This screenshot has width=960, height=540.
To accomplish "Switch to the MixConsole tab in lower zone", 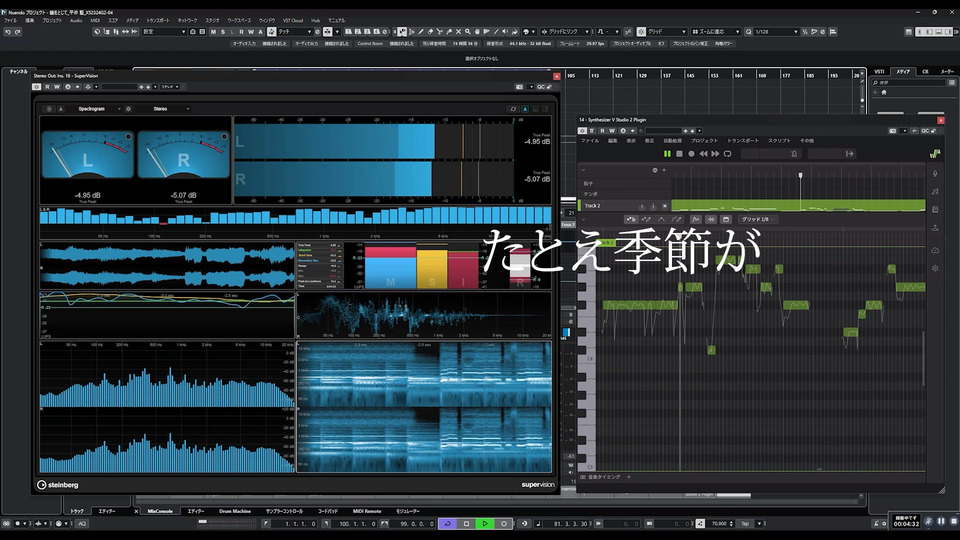I will 160,511.
